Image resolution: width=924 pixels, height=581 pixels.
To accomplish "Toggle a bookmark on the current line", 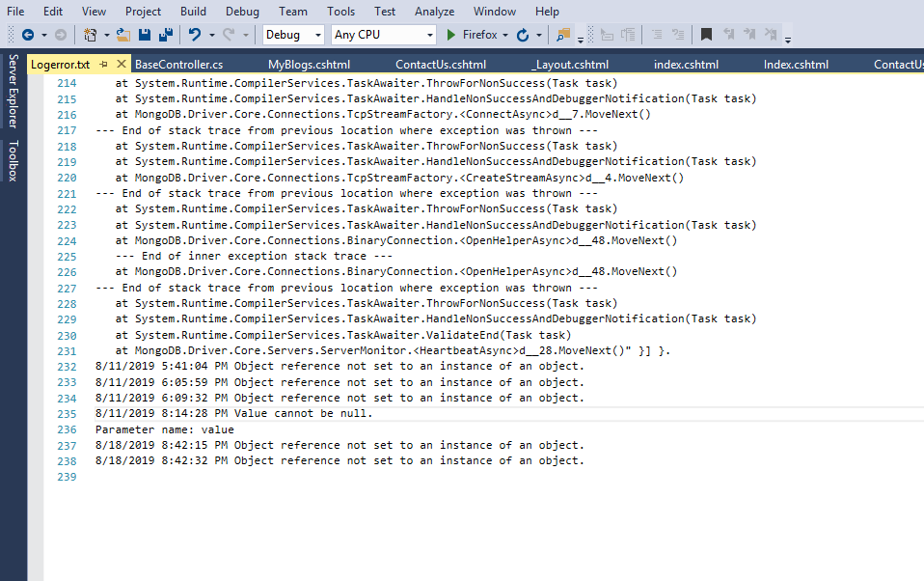I will point(708,34).
